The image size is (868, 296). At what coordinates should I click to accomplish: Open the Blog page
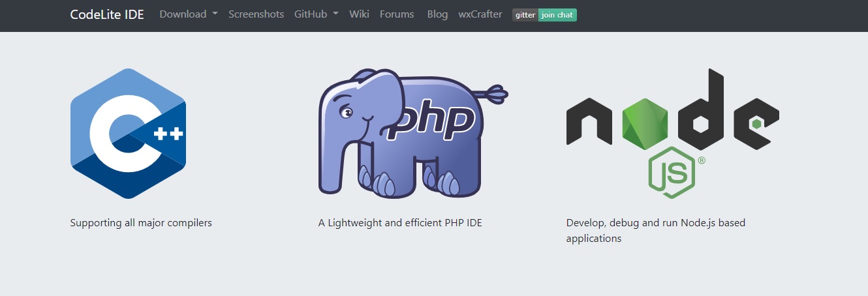[437, 14]
